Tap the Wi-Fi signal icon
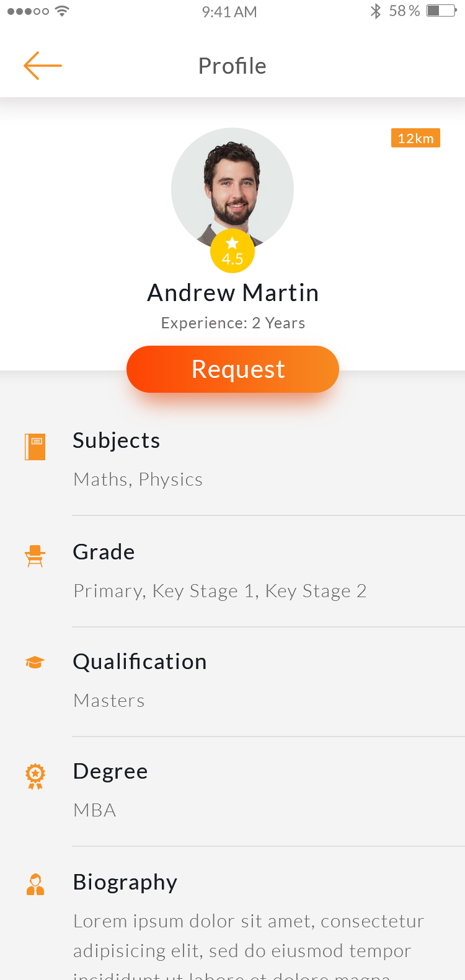This screenshot has height=980, width=465. (62, 11)
